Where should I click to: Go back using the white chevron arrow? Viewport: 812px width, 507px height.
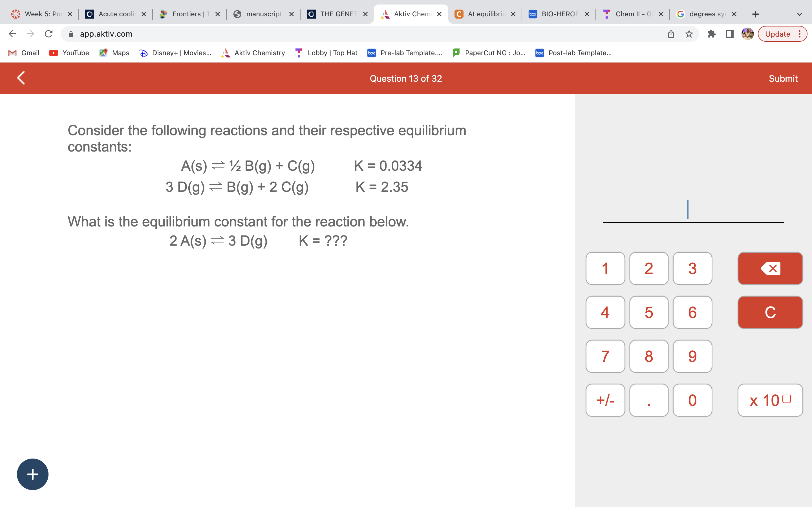pyautogui.click(x=21, y=78)
